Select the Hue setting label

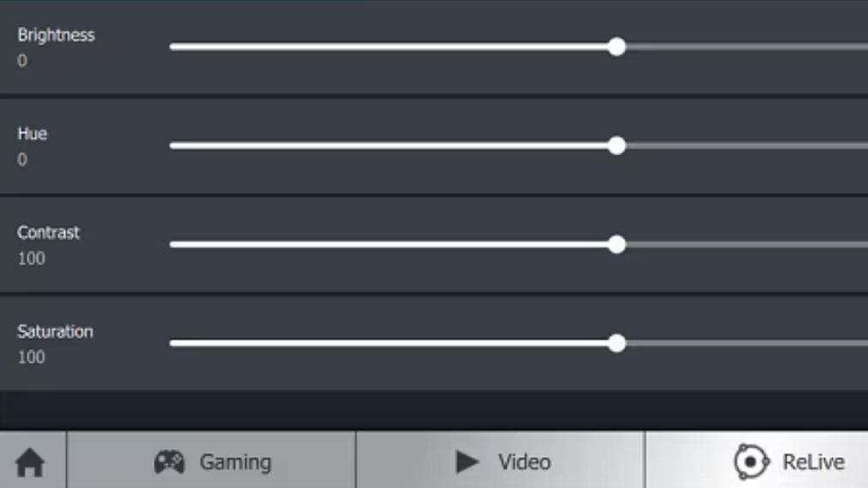pos(32,134)
